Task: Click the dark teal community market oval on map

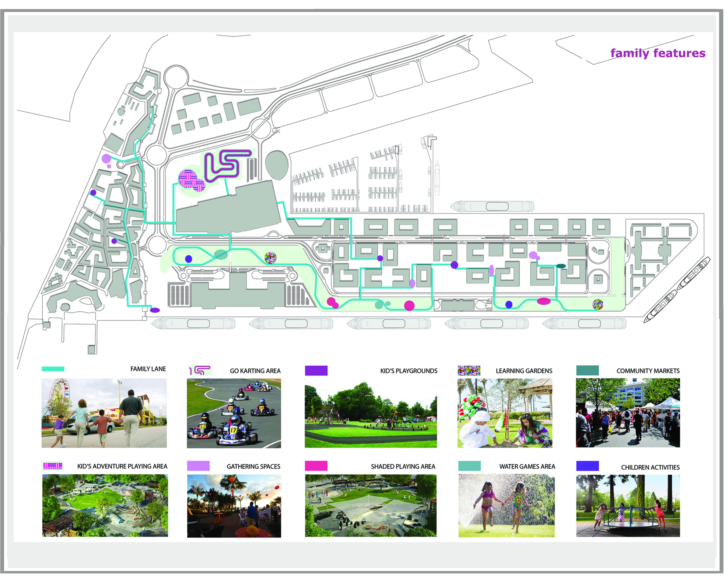Action: click(561, 266)
